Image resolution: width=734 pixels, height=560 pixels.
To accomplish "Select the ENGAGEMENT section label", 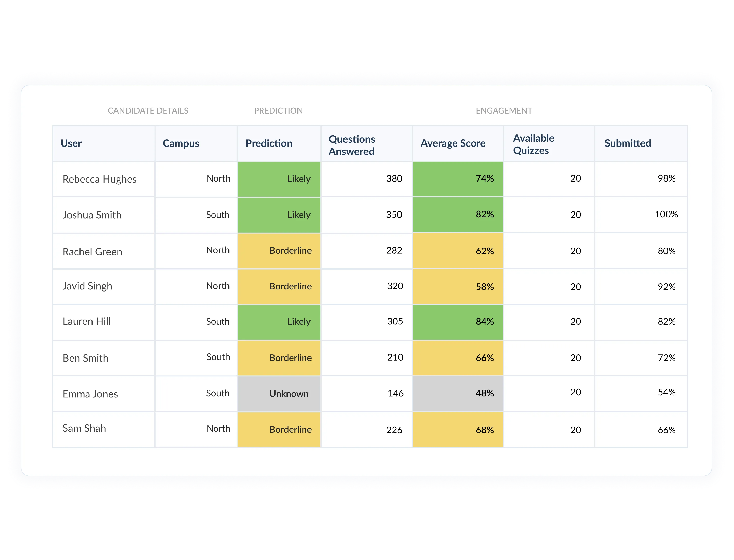I will pyautogui.click(x=503, y=111).
